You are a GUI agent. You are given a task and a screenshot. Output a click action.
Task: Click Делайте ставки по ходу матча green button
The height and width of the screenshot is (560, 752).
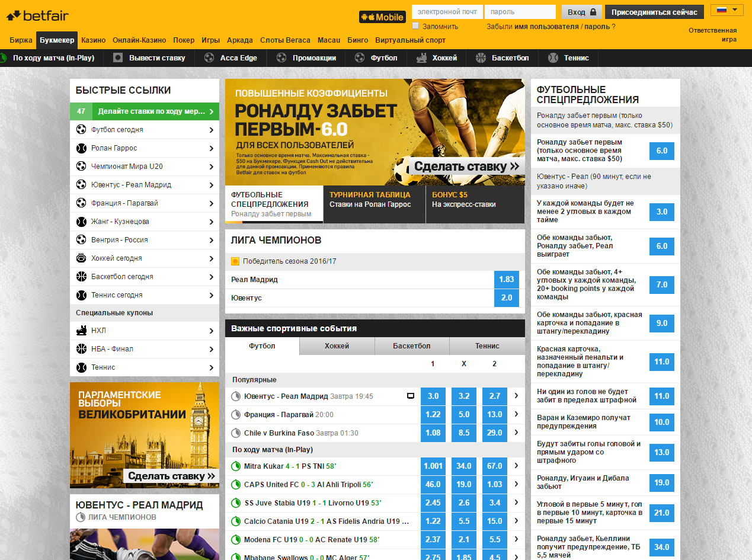tap(145, 111)
